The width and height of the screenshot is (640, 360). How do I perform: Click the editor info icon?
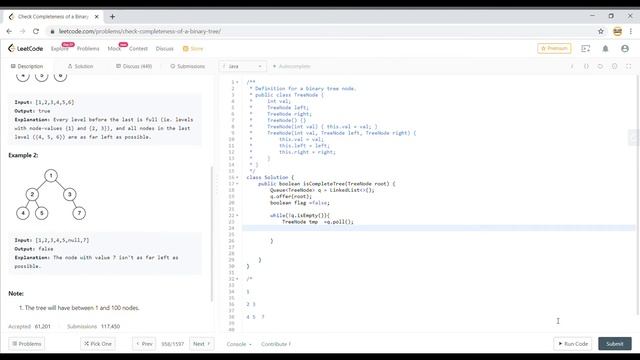[x=572, y=66]
